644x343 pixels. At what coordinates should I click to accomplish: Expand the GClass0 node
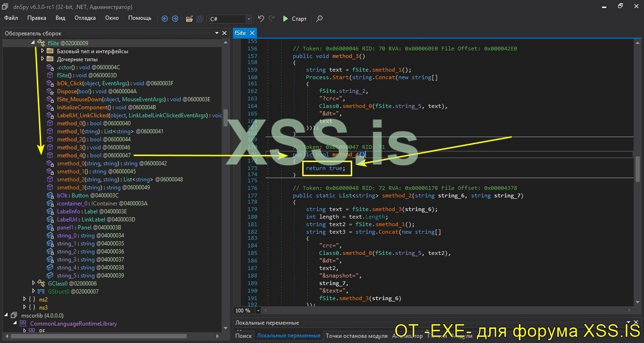pyautogui.click(x=33, y=283)
